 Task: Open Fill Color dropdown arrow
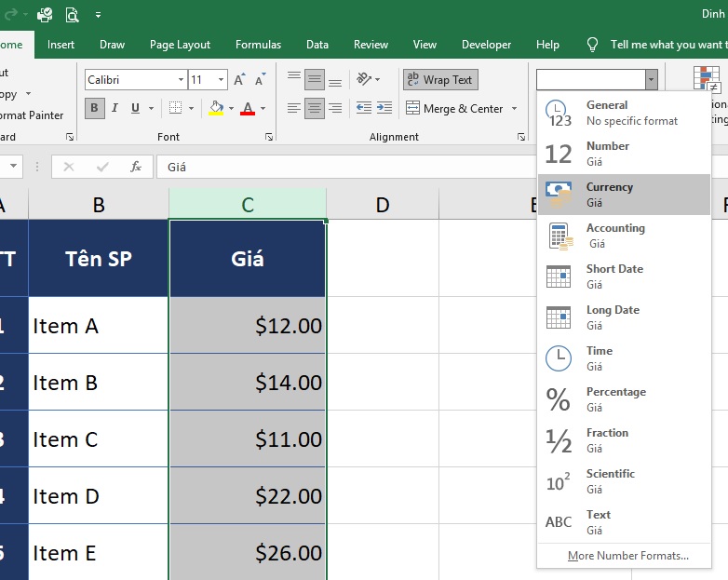(231, 109)
